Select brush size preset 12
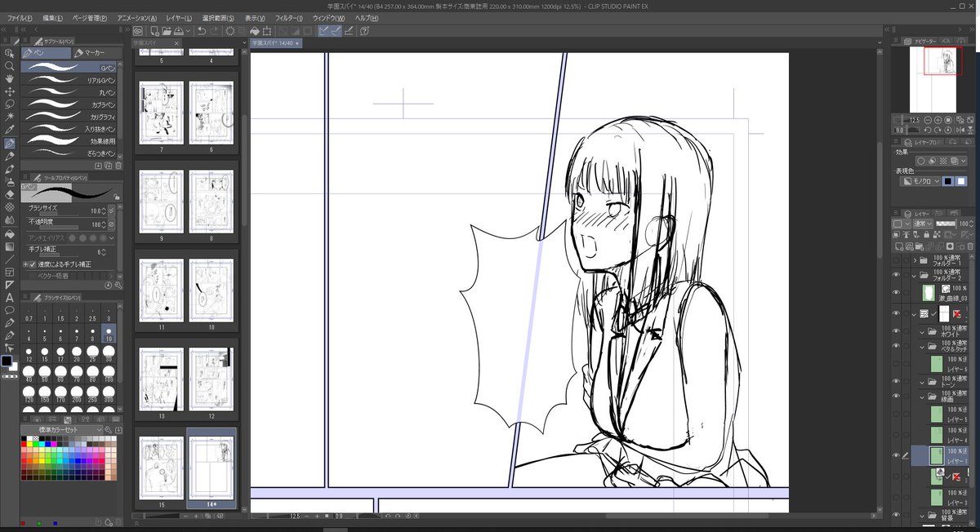980x532 pixels. point(29,352)
